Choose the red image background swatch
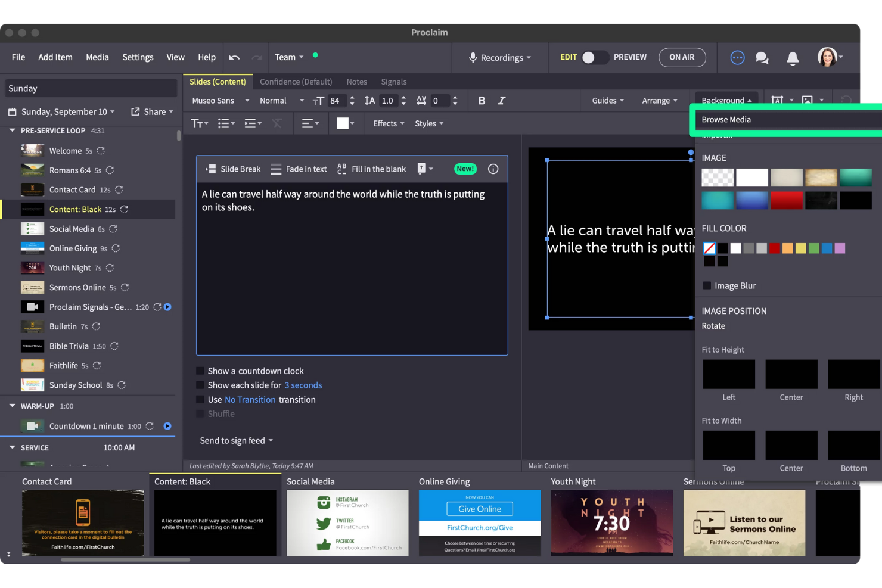The height and width of the screenshot is (588, 882). 786,201
